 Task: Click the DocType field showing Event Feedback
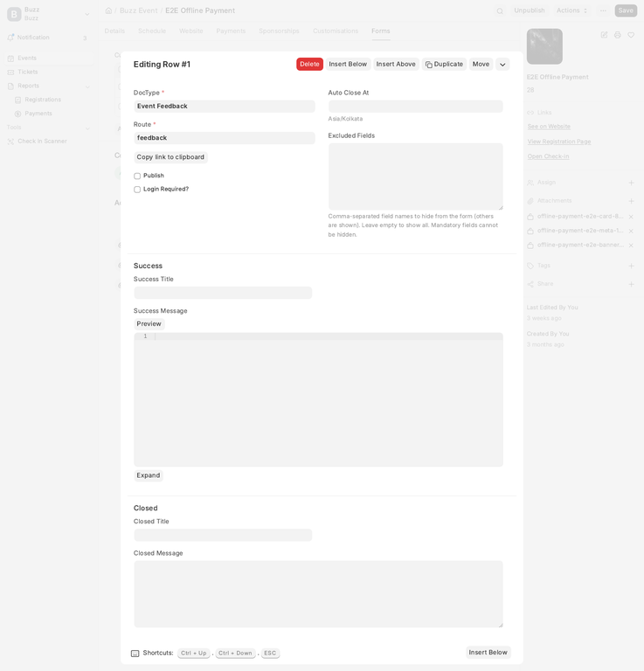tap(225, 106)
